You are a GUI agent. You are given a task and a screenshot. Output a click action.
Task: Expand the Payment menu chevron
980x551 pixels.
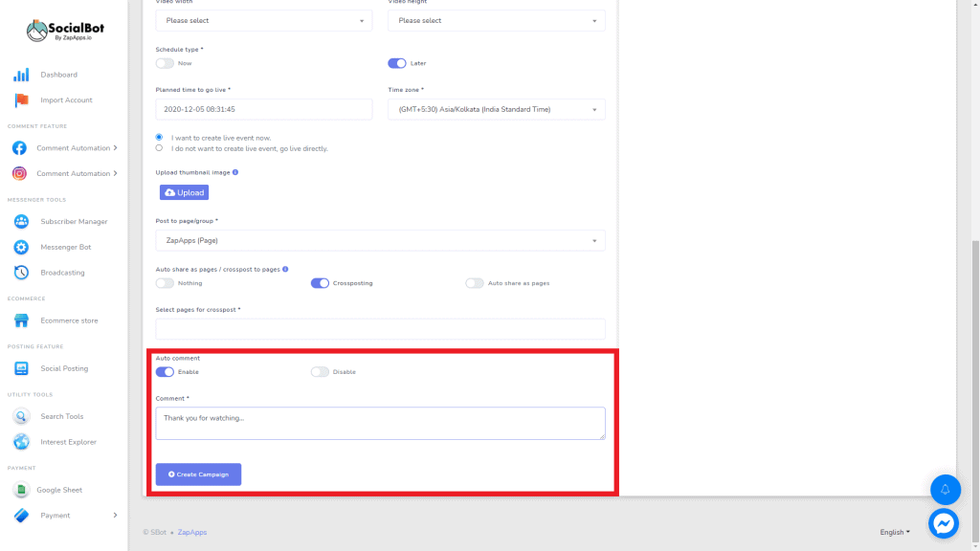coord(115,516)
